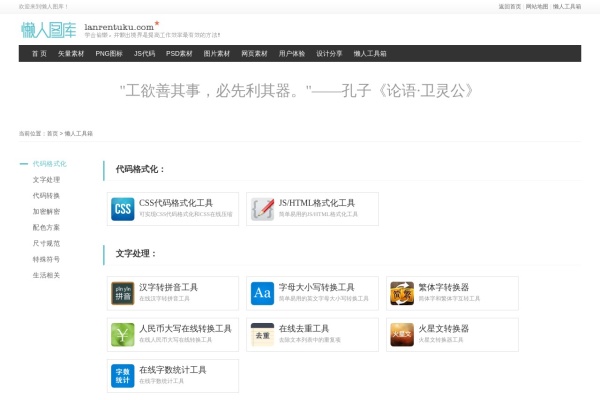This screenshot has height=400, width=600.
Task: Click the CSS代码格式化工具 blue icon
Action: pyautogui.click(x=122, y=209)
